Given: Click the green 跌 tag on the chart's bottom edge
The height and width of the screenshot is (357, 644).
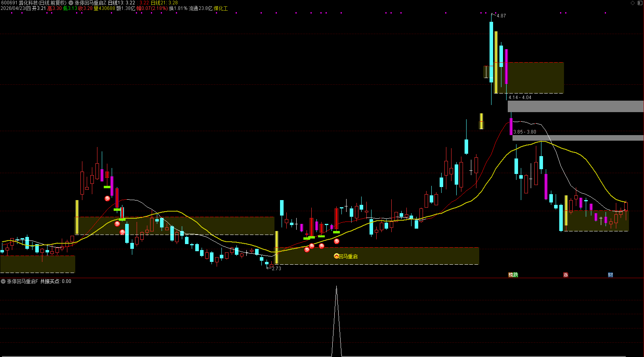Looking at the screenshot, I should 516,275.
